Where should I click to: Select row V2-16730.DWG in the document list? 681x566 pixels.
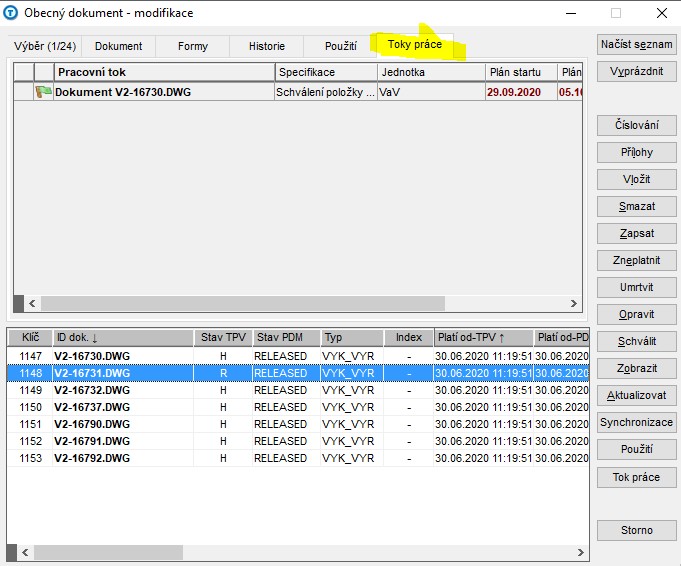click(298, 356)
